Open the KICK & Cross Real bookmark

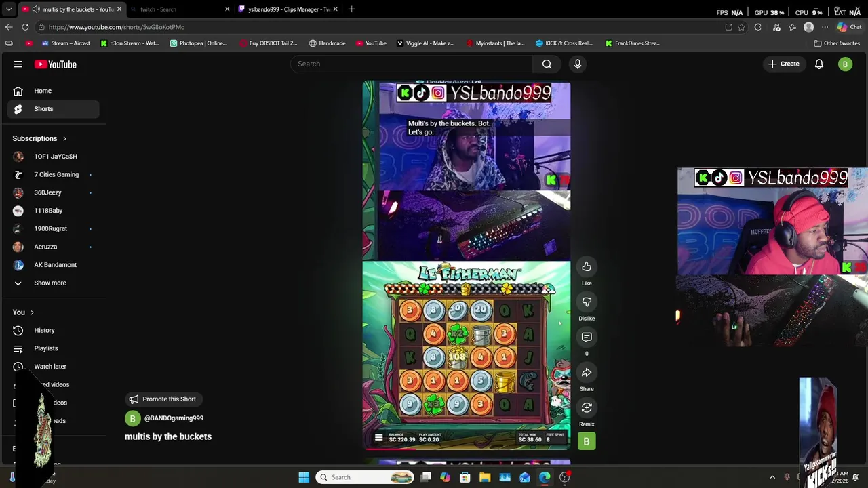coord(564,43)
